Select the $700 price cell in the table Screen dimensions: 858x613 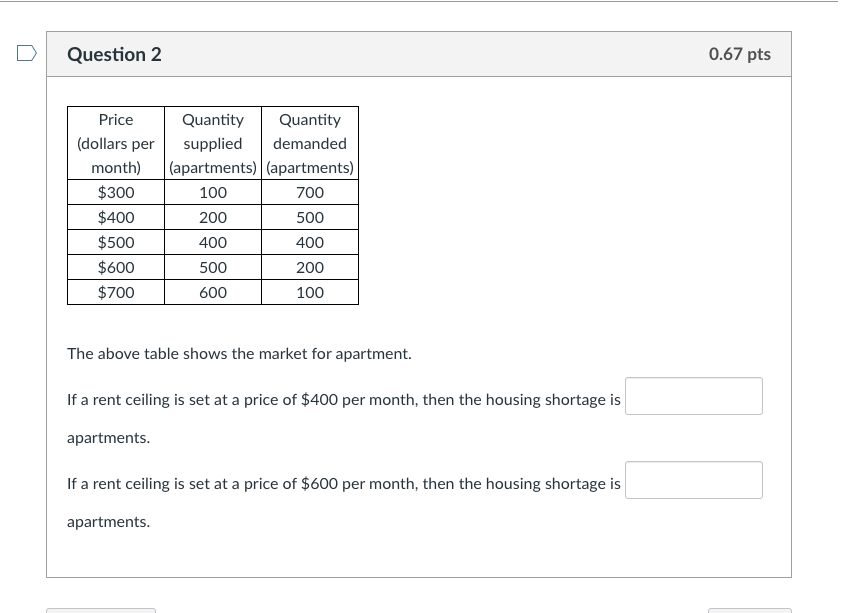point(115,292)
